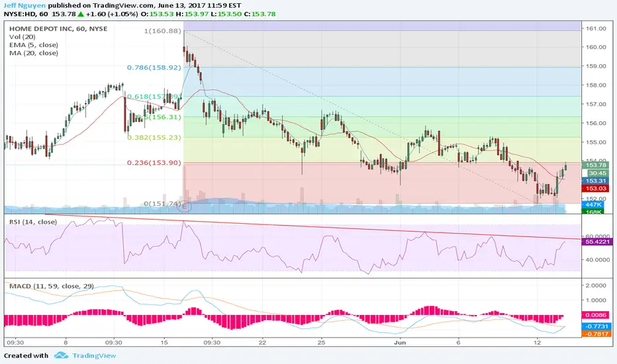Click the NYSE:HD, 60 symbol header
This screenshot has height=364, width=617.
point(26,14)
